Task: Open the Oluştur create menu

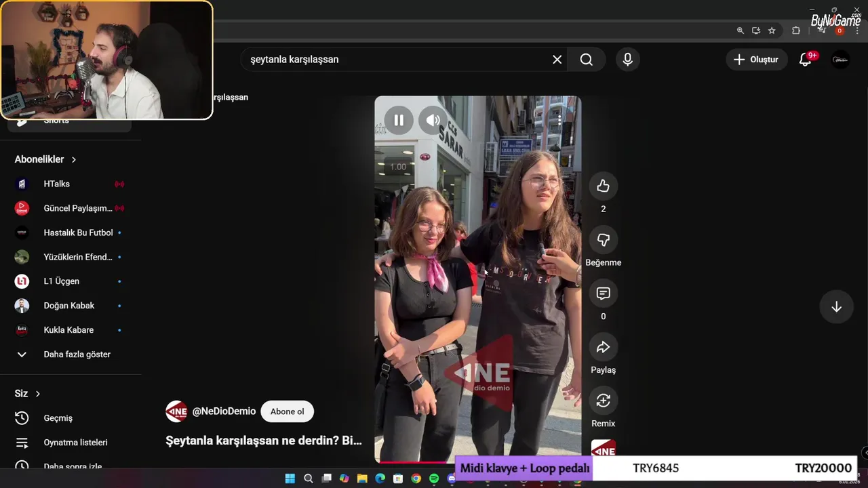Action: click(756, 60)
